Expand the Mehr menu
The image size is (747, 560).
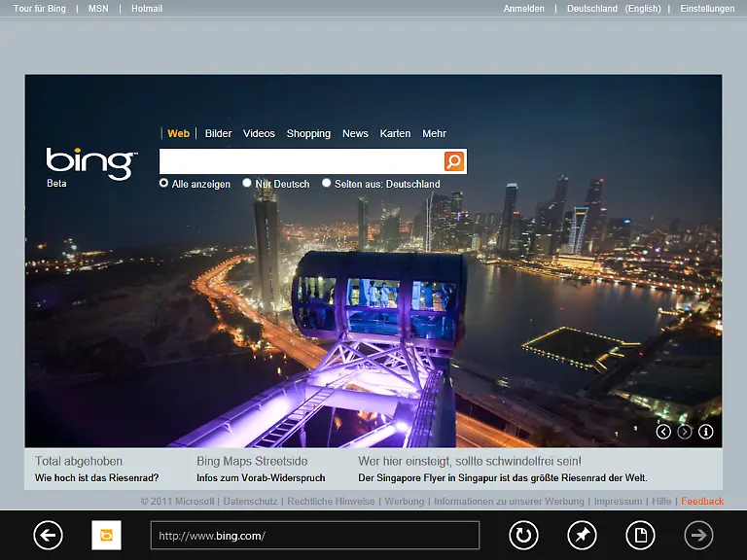(434, 133)
